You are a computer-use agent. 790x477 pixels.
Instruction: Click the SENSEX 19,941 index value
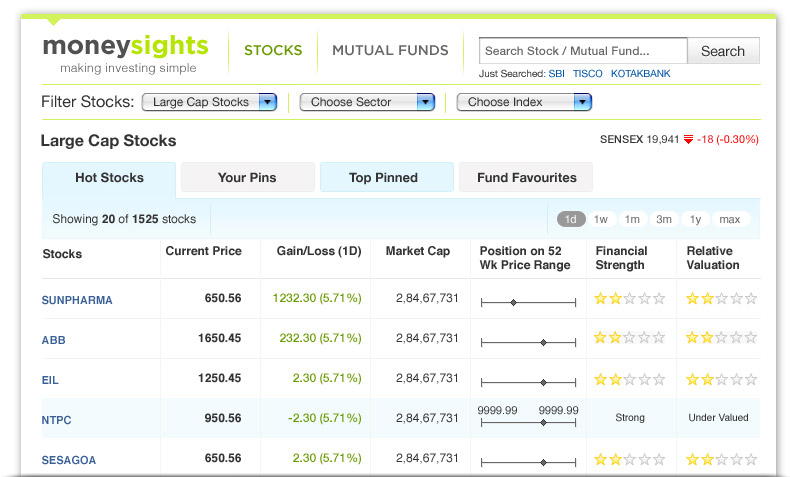coord(663,140)
